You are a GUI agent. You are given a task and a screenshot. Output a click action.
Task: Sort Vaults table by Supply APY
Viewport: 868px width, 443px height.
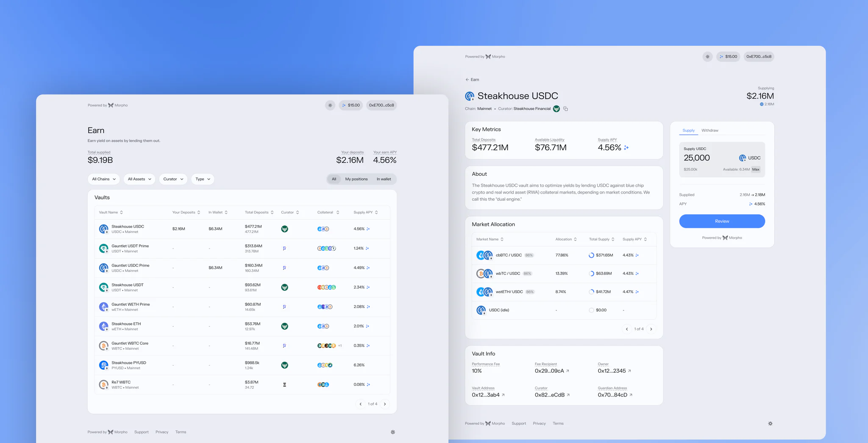click(366, 213)
